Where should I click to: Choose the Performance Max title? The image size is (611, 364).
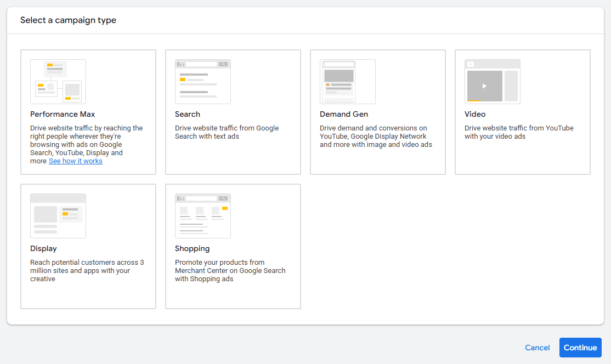pos(63,114)
